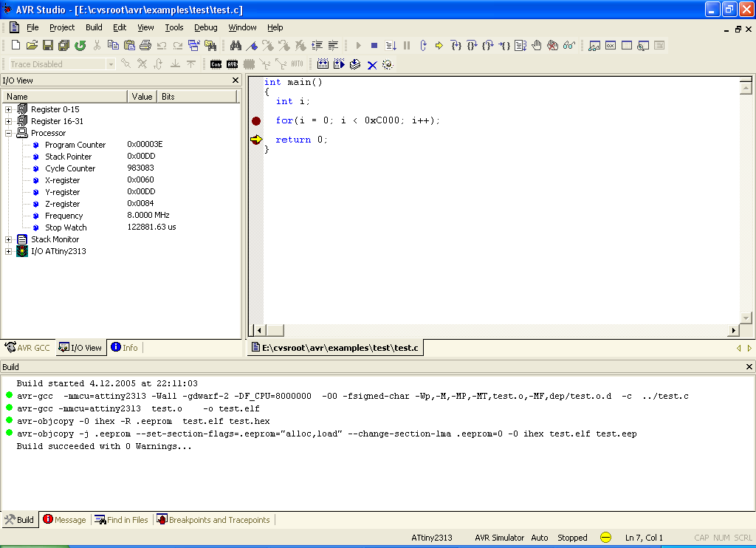Collapse the Processor tree node

9,133
